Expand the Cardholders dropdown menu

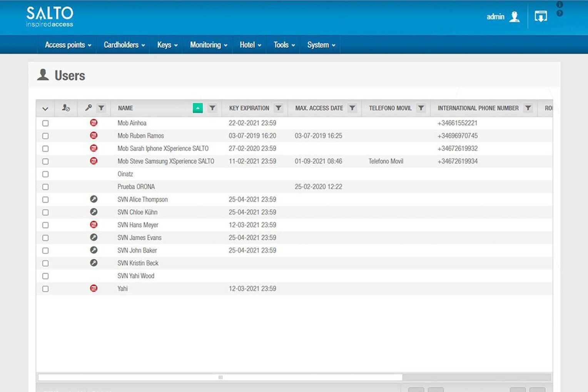[124, 45]
